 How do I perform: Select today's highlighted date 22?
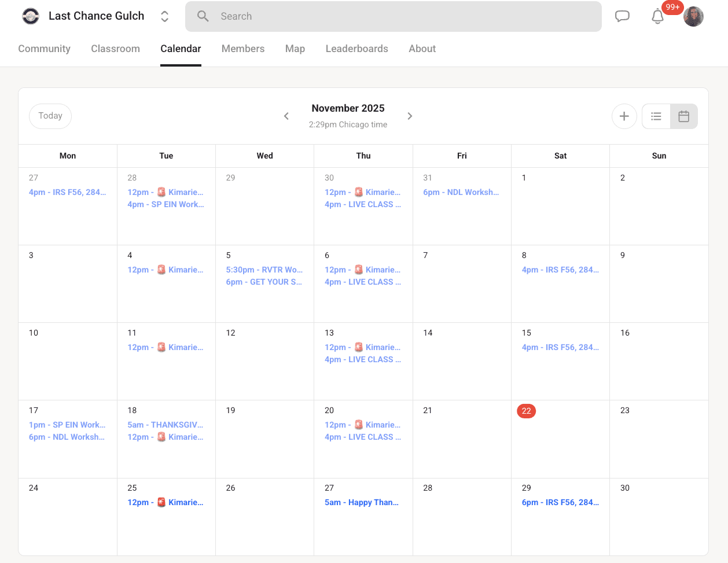click(526, 411)
